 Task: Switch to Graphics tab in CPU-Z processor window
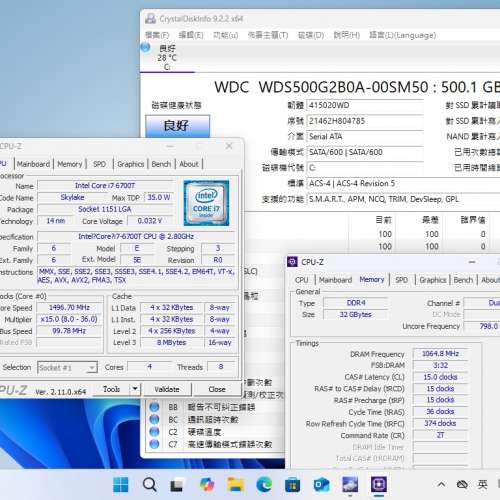[x=130, y=164]
